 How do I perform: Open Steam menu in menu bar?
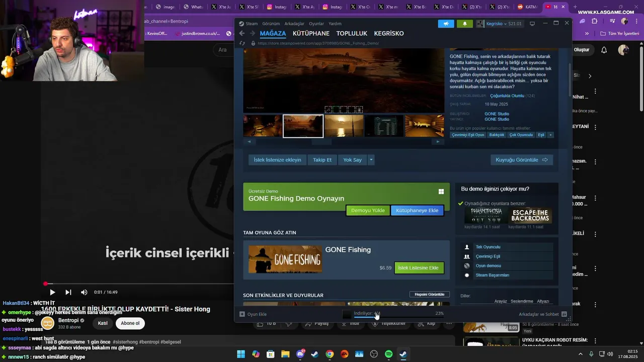coord(248,24)
